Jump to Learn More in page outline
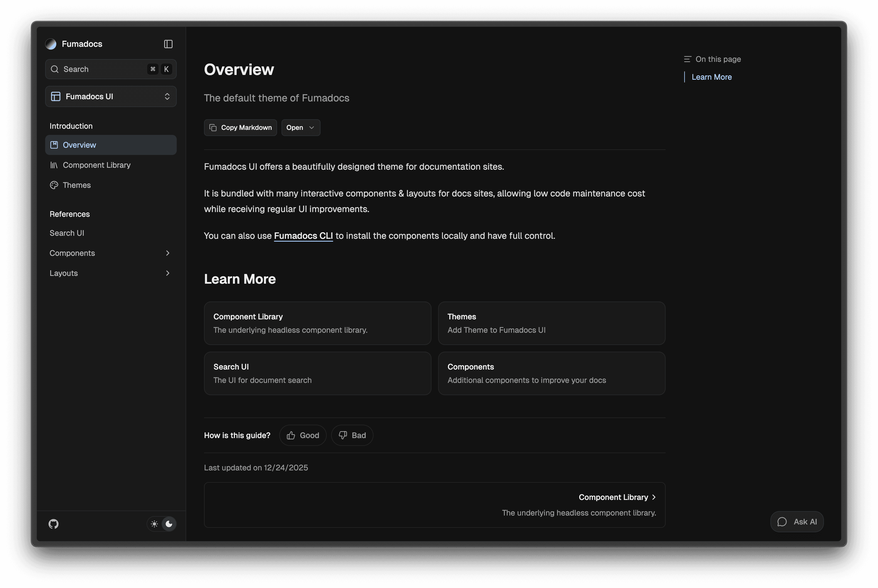 (711, 77)
